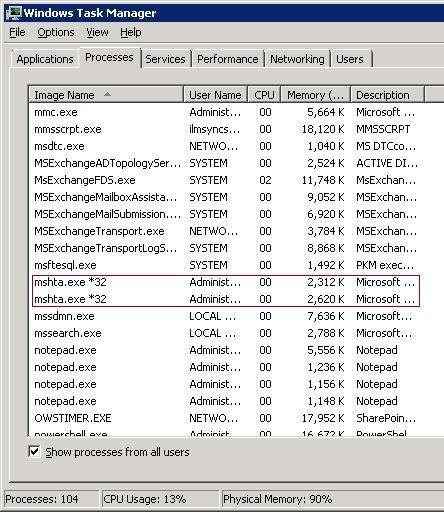Switch to the Services tab
The image size is (444, 512).
pyautogui.click(x=165, y=59)
